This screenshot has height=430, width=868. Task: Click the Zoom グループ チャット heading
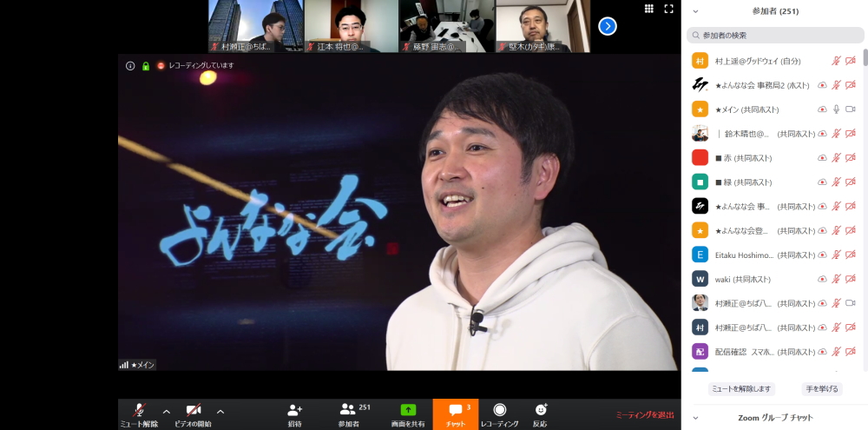(x=775, y=418)
